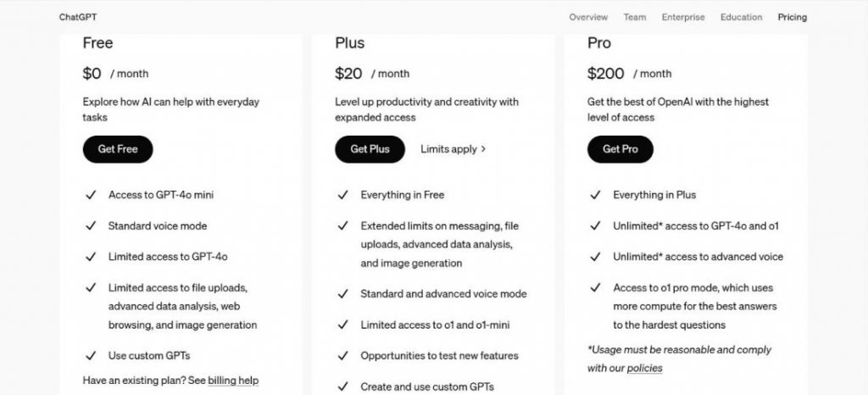868x395 pixels.
Task: Go to the Team navigation item
Action: click(x=635, y=17)
